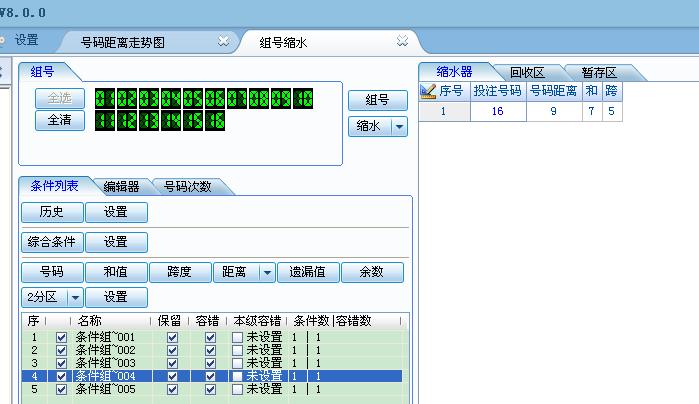699x404 pixels.
Task: Click the 投注号码 column header
Action: click(x=497, y=91)
